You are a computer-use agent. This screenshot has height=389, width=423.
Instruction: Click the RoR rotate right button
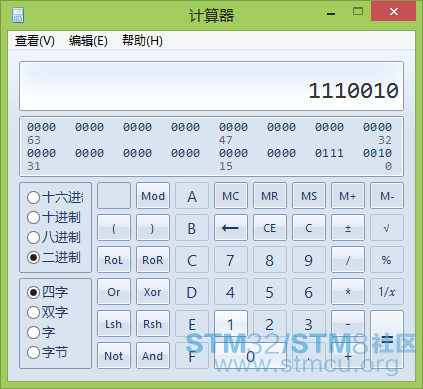click(153, 260)
